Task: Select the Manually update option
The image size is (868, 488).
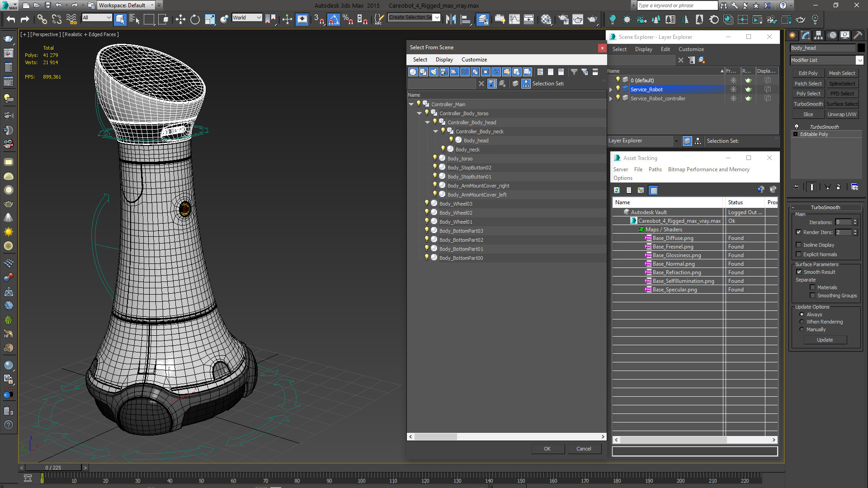Action: [802, 329]
